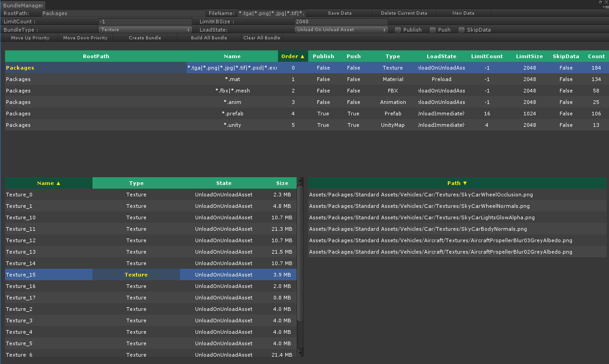Sort bundles by the Name column header
The height and width of the screenshot is (364, 609).
point(49,183)
